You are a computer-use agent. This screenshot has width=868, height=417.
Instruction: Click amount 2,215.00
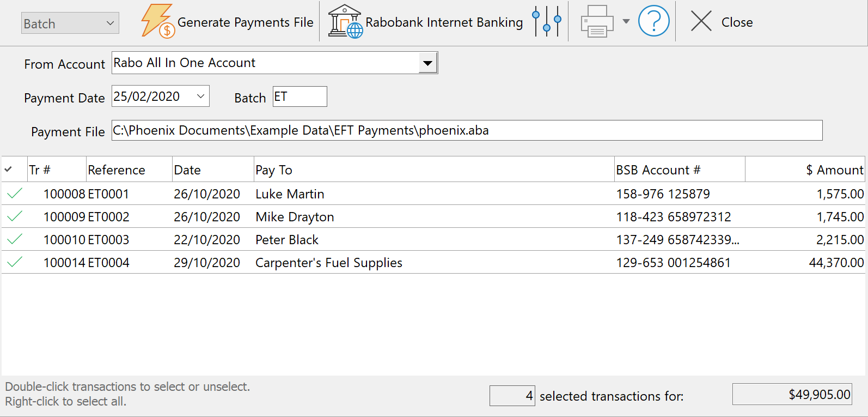click(840, 240)
